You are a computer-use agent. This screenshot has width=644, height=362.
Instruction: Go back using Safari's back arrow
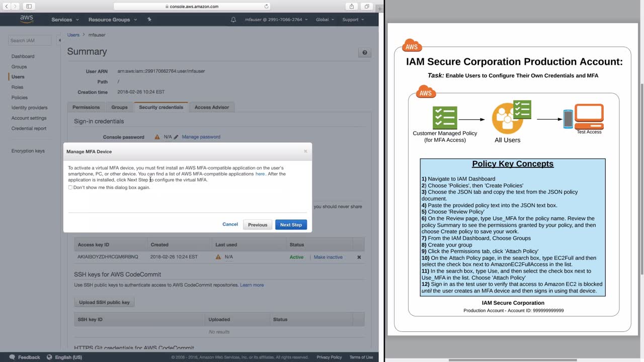click(7, 7)
